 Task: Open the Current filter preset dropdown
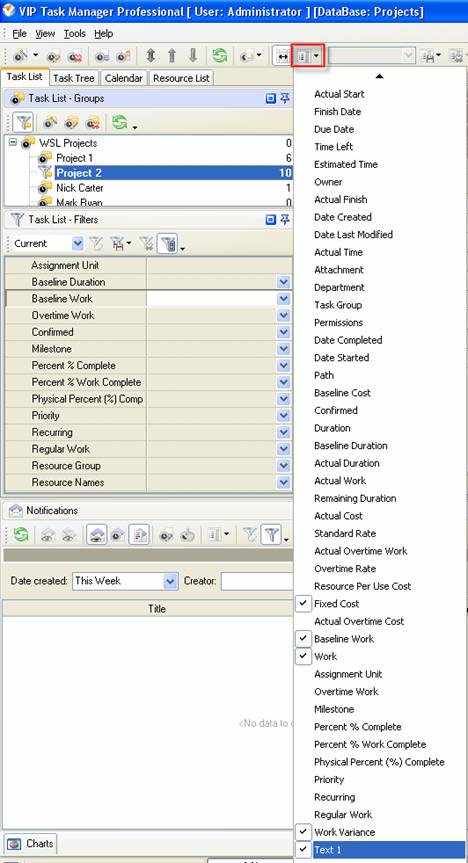coord(78,243)
